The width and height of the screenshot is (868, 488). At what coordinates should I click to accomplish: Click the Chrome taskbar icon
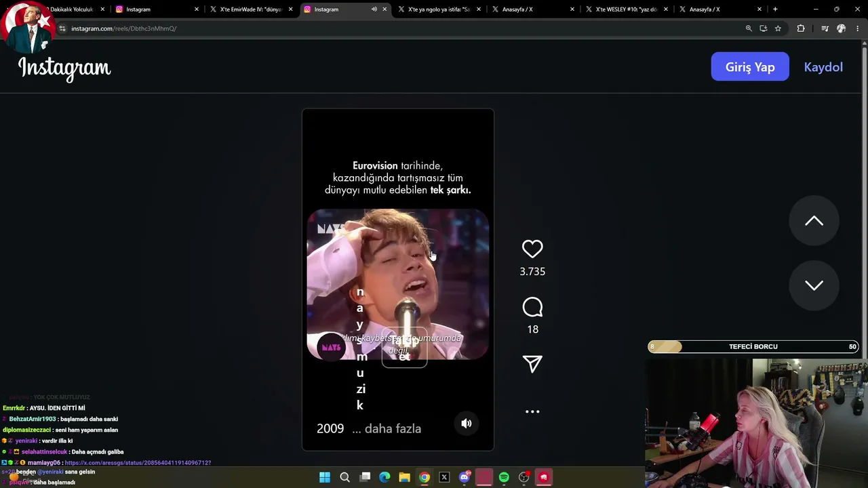pos(425,477)
